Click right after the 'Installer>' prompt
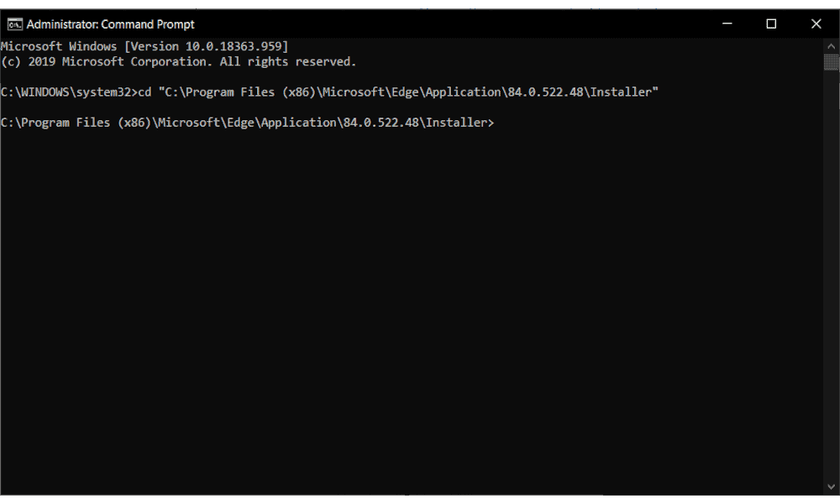 (498, 123)
